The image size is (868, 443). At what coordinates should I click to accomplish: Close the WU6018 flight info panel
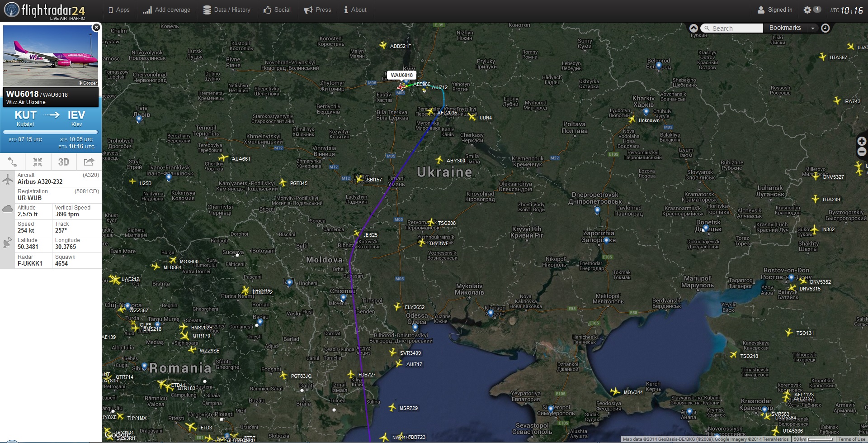click(96, 28)
